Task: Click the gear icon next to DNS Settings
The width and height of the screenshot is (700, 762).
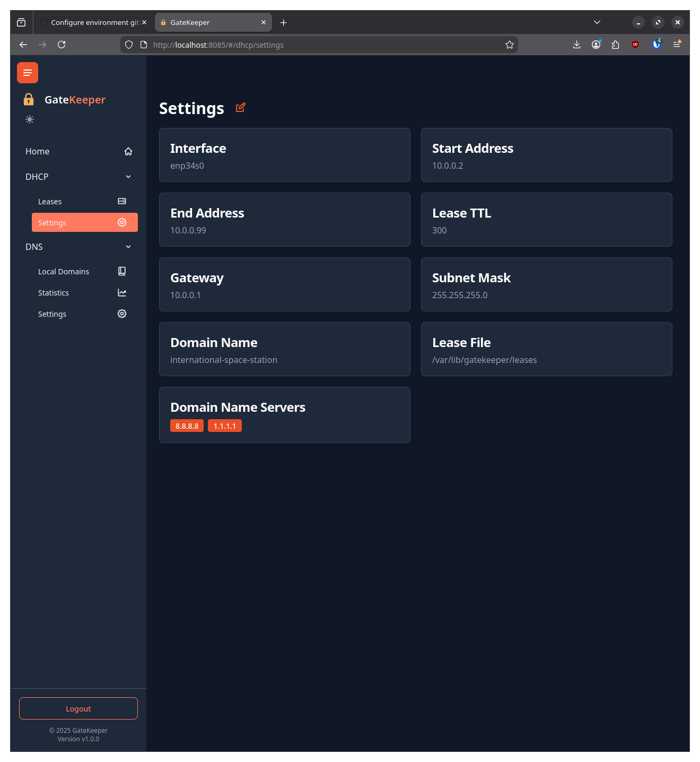Action: (121, 314)
